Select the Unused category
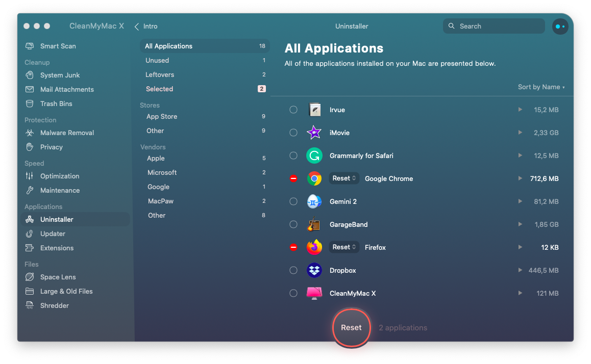This screenshot has height=364, width=591. 205,60
